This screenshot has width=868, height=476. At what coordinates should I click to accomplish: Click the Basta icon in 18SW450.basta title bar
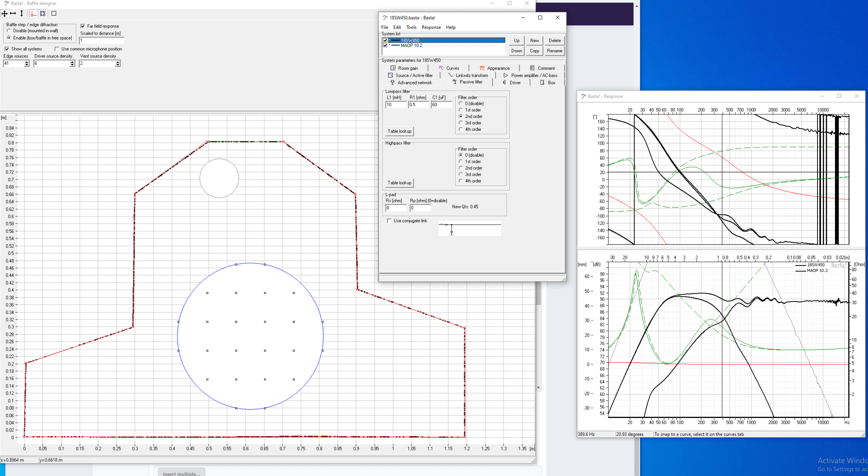385,18
